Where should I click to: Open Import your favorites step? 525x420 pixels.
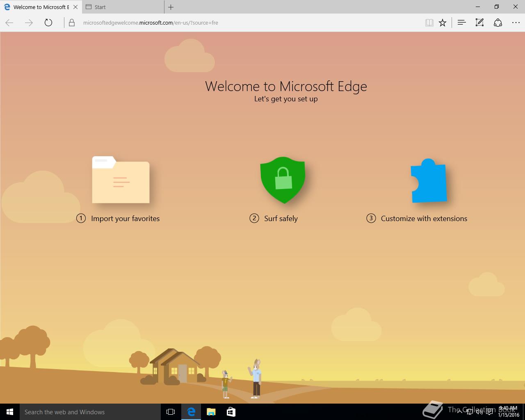coord(118,219)
